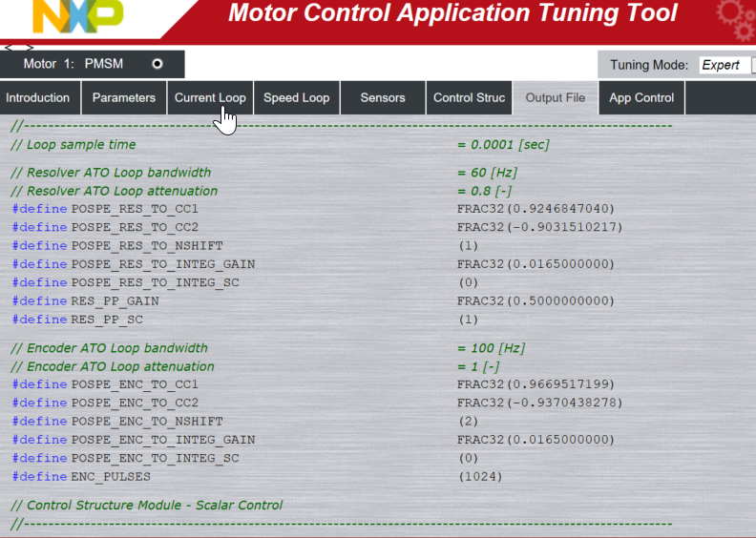
Task: Click the POSPE_RES_TO_CC2 define name
Action: pos(135,227)
